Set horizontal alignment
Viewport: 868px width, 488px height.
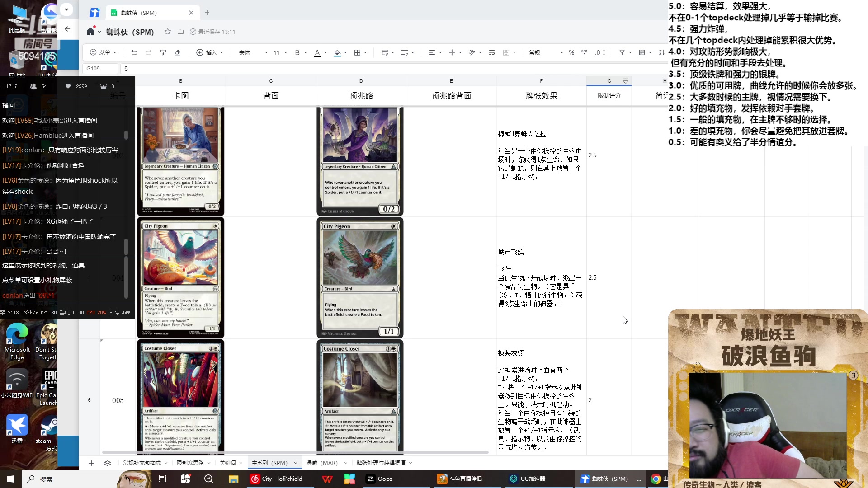(432, 52)
